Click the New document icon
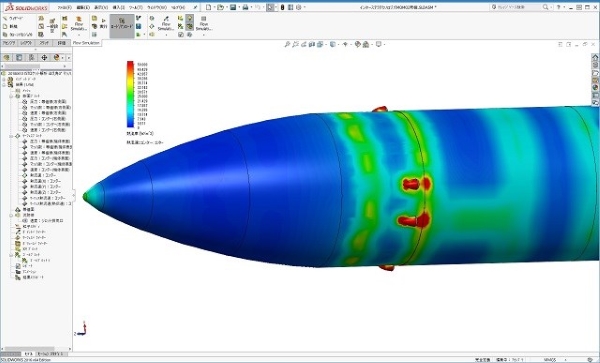This screenshot has height=363, width=600. coord(209,7)
